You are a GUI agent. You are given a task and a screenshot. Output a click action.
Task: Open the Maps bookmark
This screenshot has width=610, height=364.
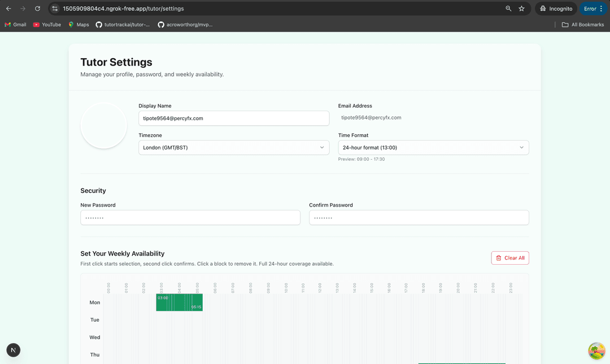point(79,24)
